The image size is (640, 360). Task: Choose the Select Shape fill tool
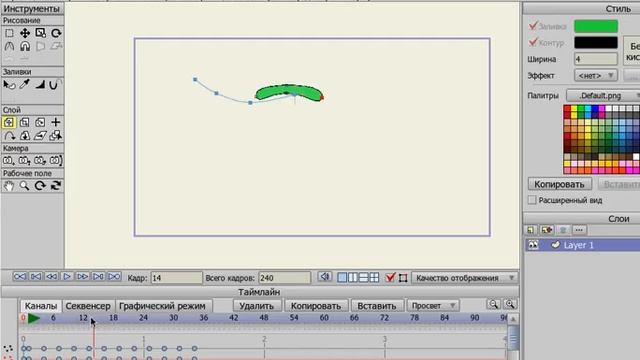[x=9, y=85]
